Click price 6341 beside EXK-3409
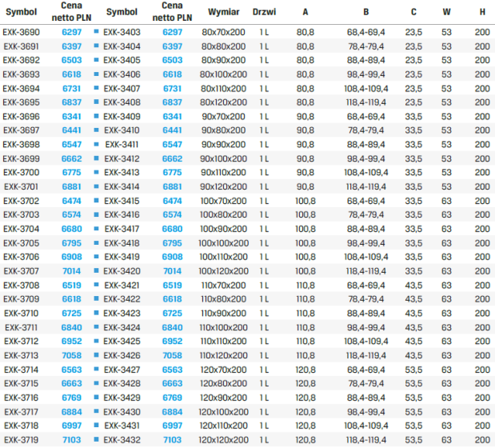 tap(173, 117)
